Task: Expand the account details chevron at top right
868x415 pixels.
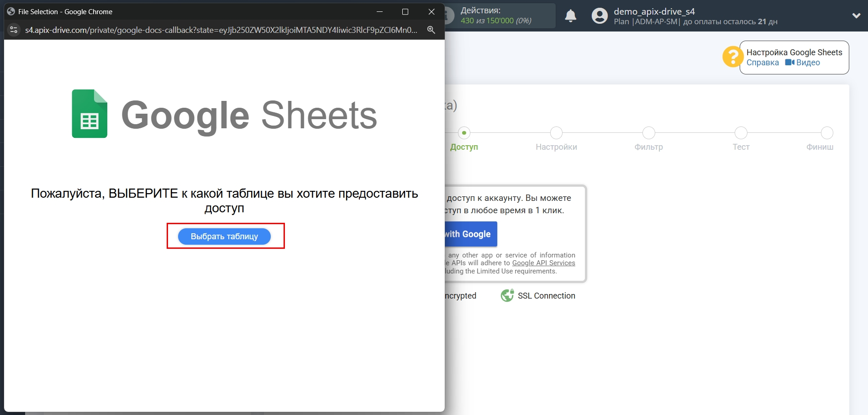Action: (856, 15)
